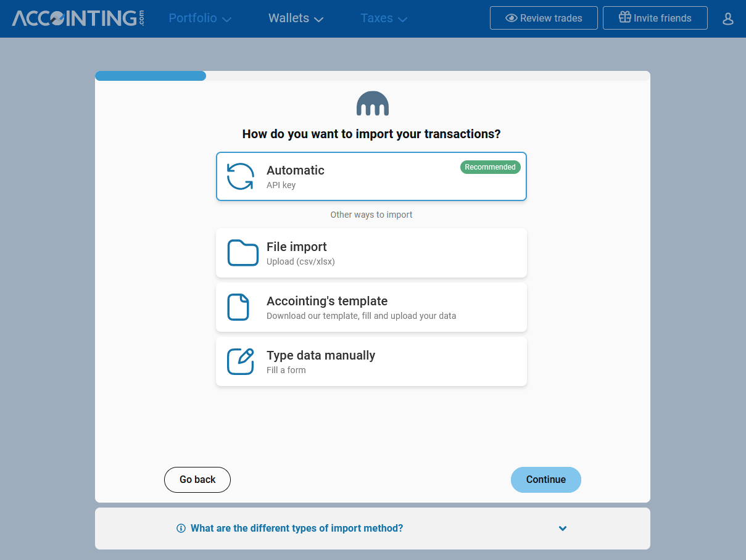Screen dimensions: 746x560
Task: Expand the Portfolio chevron arrow
Action: [x=226, y=20]
